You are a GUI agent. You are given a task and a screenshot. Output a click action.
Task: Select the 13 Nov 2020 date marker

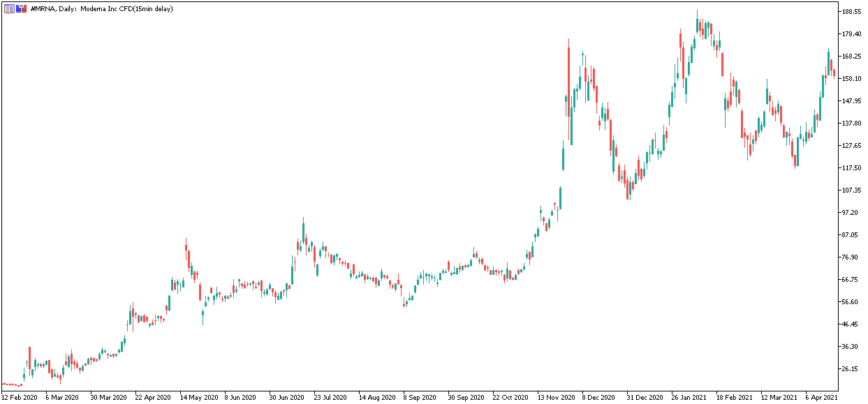pos(556,397)
